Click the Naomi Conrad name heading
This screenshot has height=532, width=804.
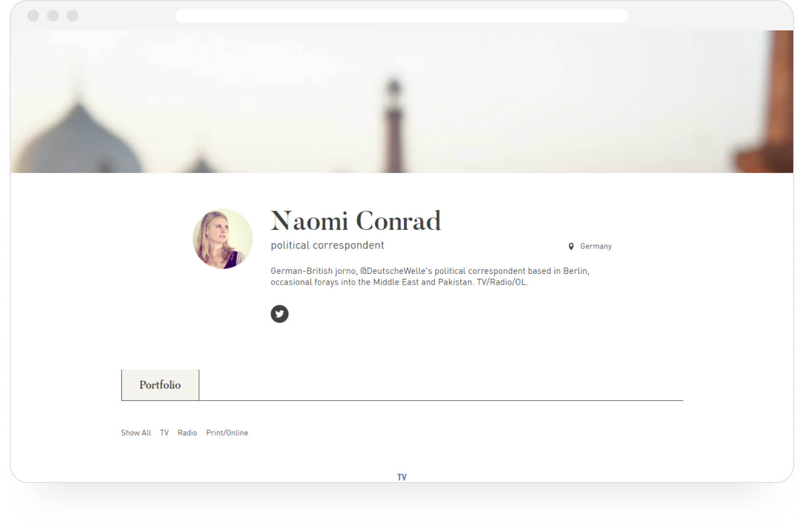tap(356, 221)
